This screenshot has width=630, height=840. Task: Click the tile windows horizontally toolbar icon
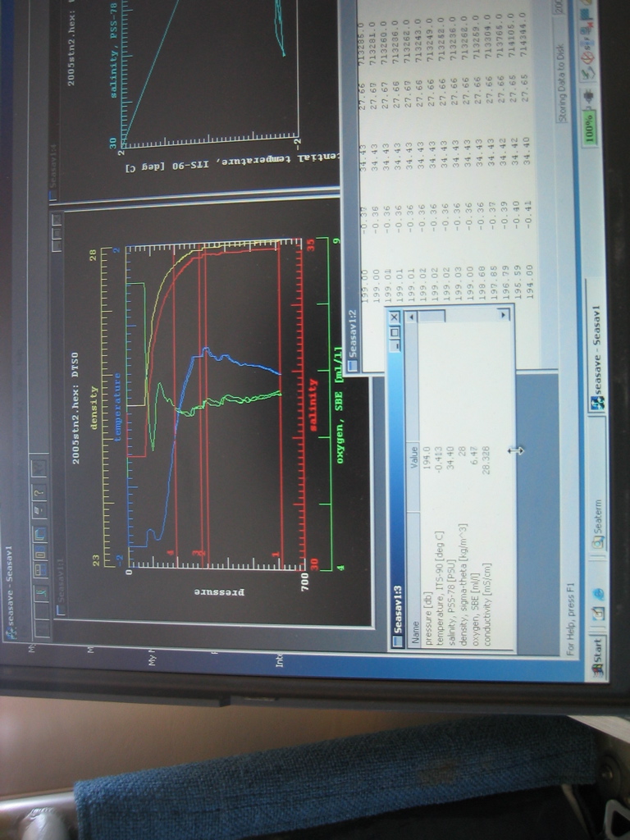[40, 569]
